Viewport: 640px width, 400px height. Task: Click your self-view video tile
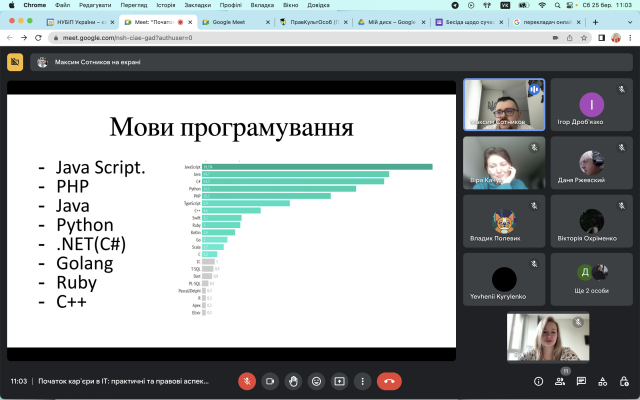pyautogui.click(x=548, y=337)
